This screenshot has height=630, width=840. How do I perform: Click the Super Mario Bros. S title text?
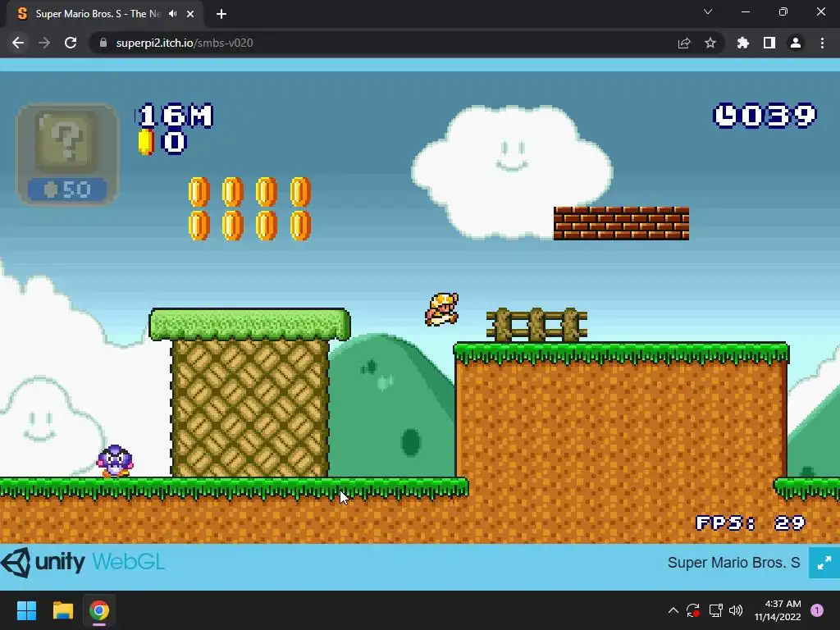point(733,563)
